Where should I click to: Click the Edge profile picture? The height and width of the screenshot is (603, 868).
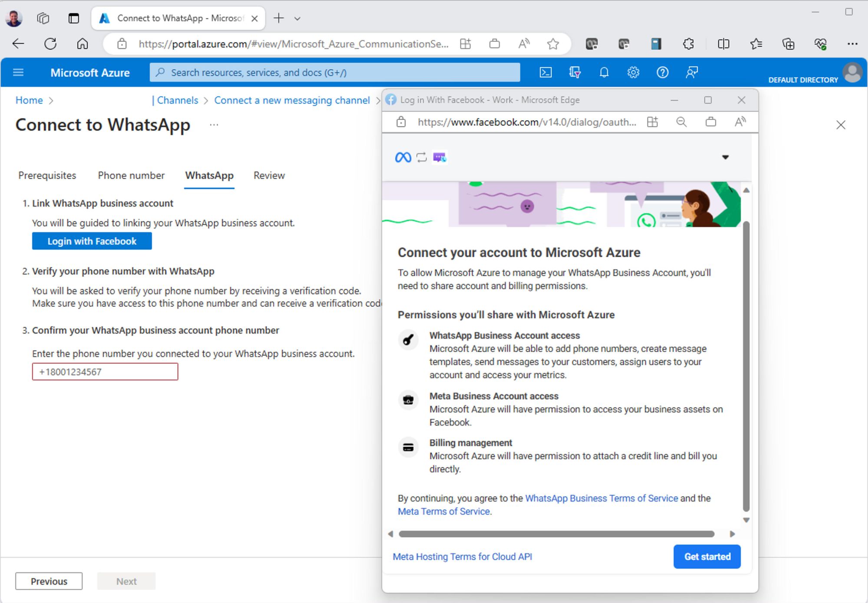click(14, 18)
